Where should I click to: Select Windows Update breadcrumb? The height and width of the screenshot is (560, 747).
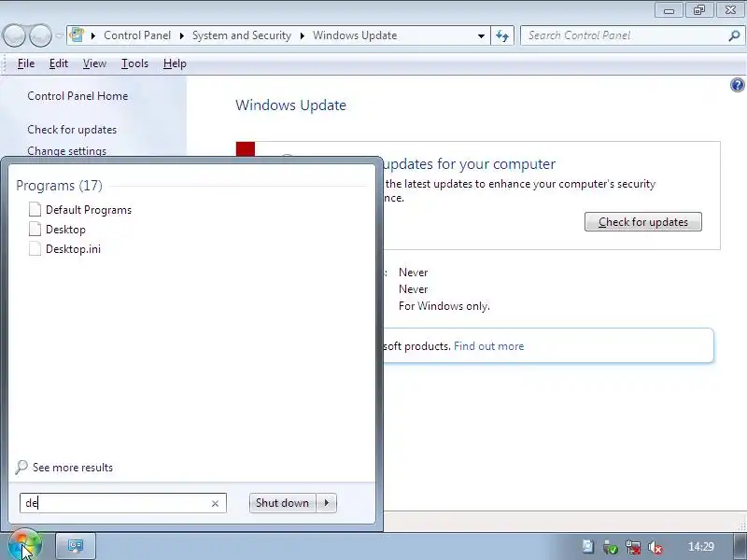point(355,35)
